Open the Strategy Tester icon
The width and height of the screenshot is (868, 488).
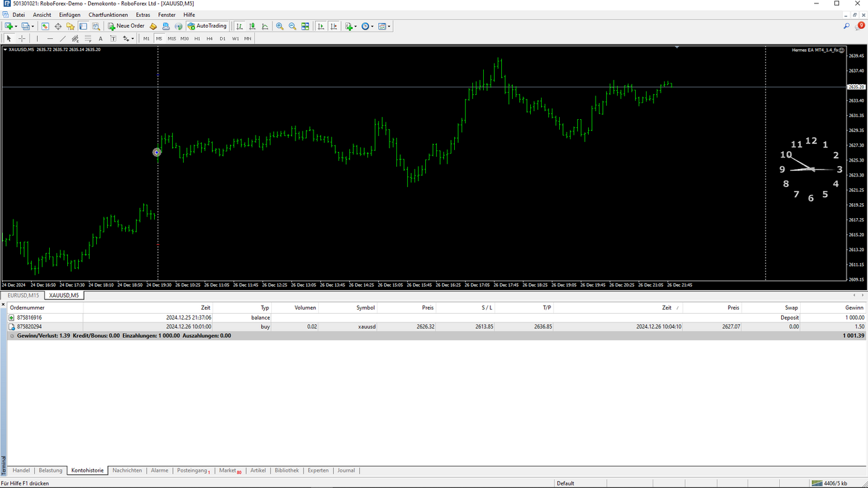(x=96, y=26)
